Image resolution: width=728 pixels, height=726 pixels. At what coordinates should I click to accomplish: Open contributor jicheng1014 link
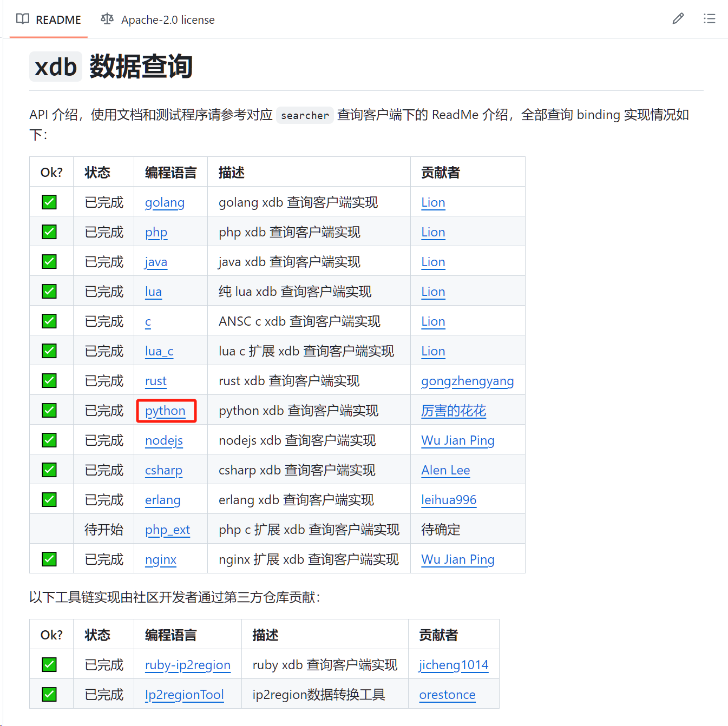454,665
